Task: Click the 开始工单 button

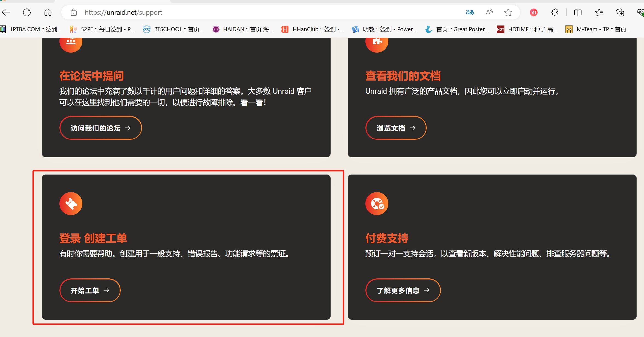Action: tap(90, 290)
